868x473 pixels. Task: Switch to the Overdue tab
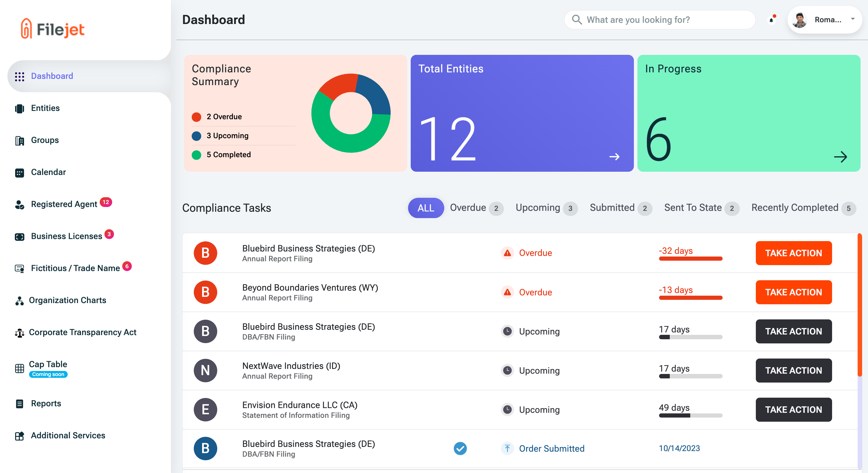(x=477, y=208)
